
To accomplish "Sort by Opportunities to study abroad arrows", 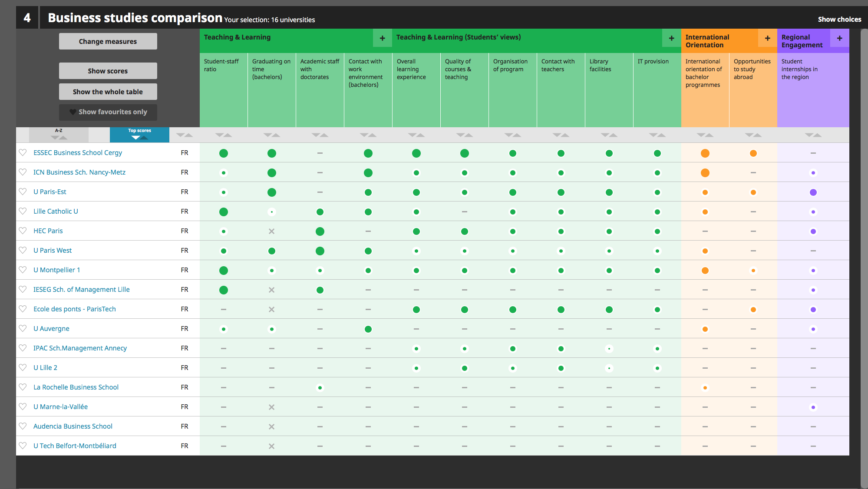I will pyautogui.click(x=753, y=135).
